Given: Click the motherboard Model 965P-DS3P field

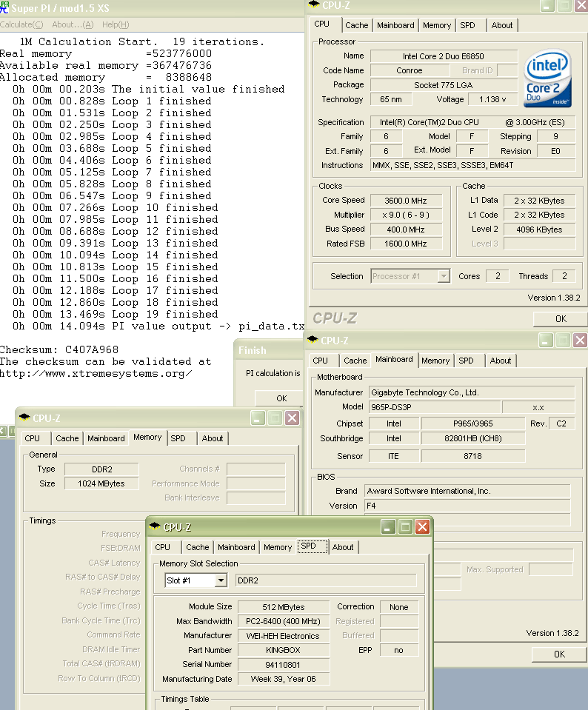Looking at the screenshot, I should click(435, 407).
